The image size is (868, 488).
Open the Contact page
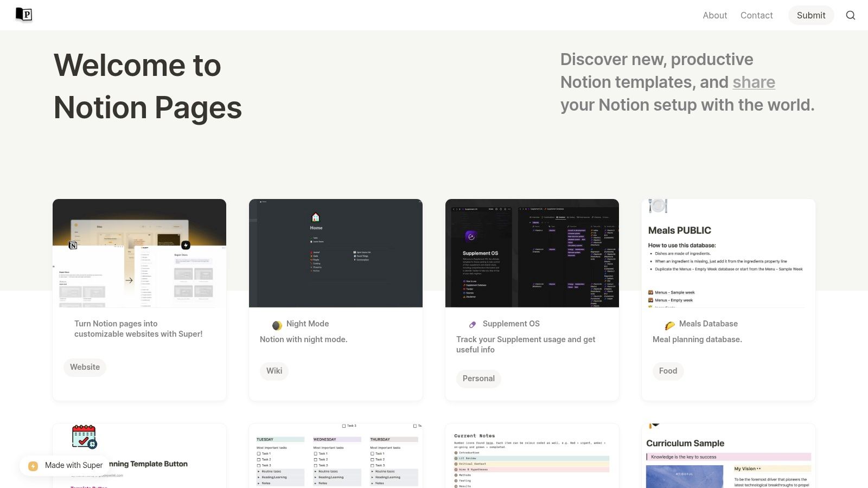coord(756,15)
